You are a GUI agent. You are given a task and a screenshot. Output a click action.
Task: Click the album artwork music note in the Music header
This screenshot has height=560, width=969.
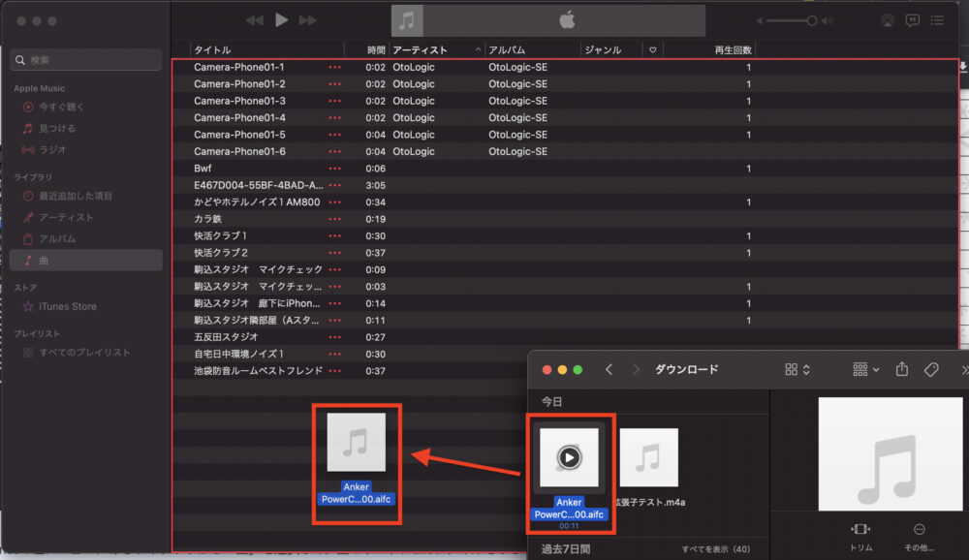pyautogui.click(x=407, y=20)
